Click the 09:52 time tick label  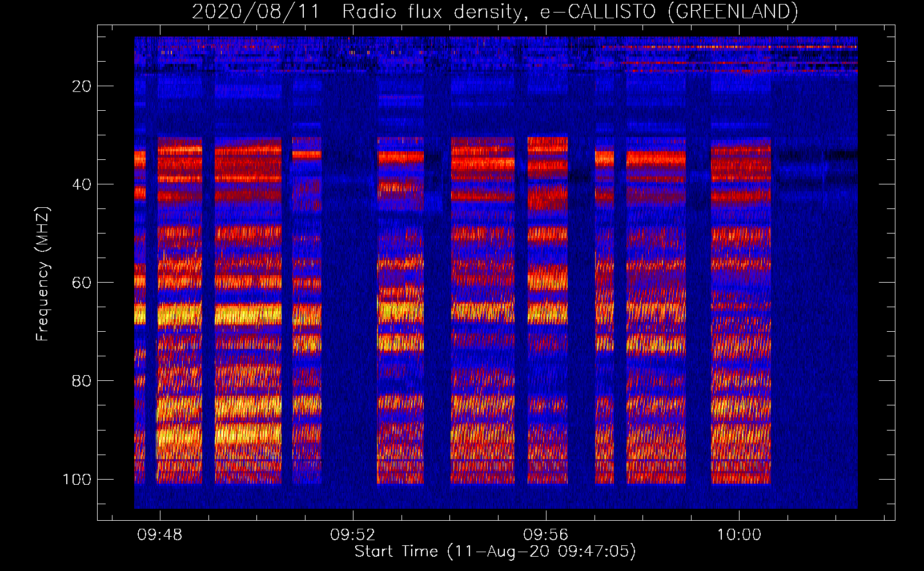click(x=353, y=535)
